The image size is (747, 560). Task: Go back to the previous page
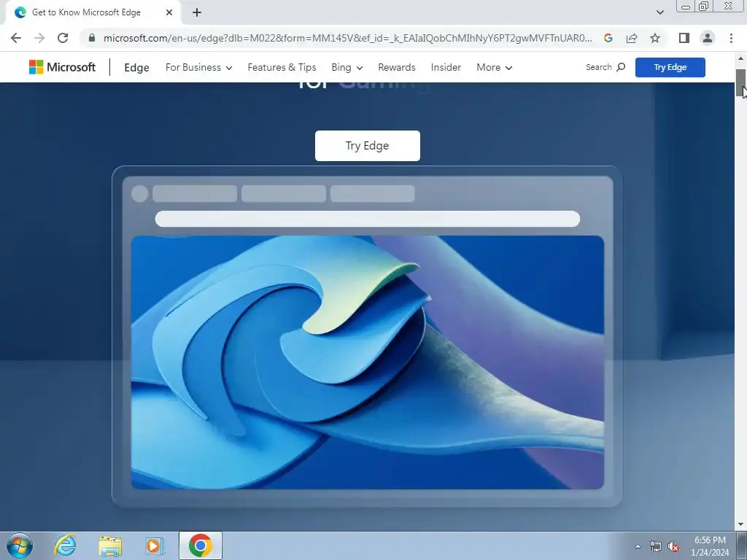(16, 38)
